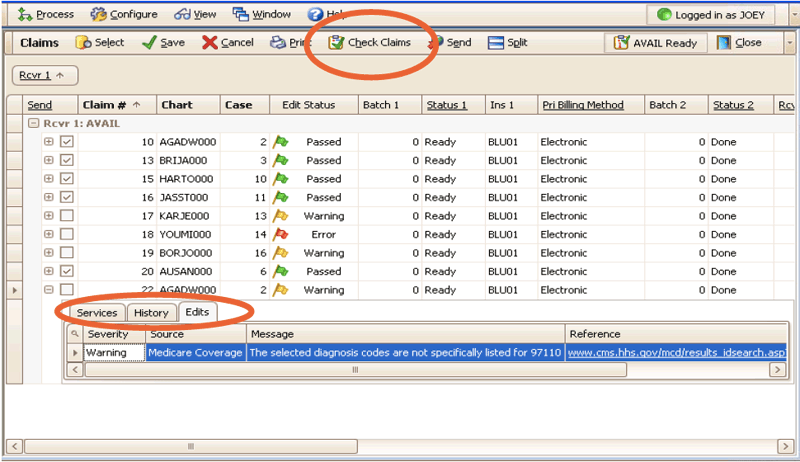Click the AVAIL Ready button
Image resolution: width=800 pixels, height=462 pixels.
pyautogui.click(x=656, y=43)
